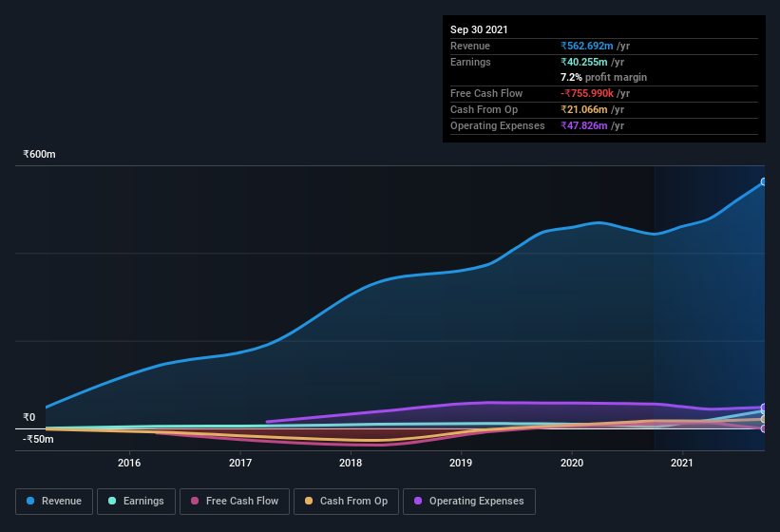
Task: Click the 2016 x-axis label
Action: click(129, 463)
